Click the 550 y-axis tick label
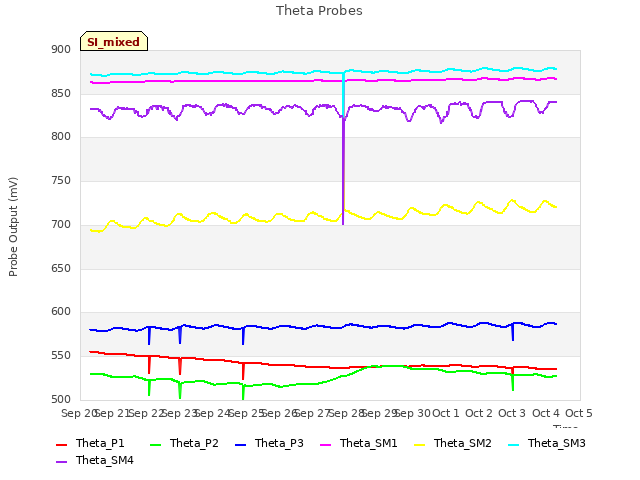The image size is (640, 480). click(61, 356)
